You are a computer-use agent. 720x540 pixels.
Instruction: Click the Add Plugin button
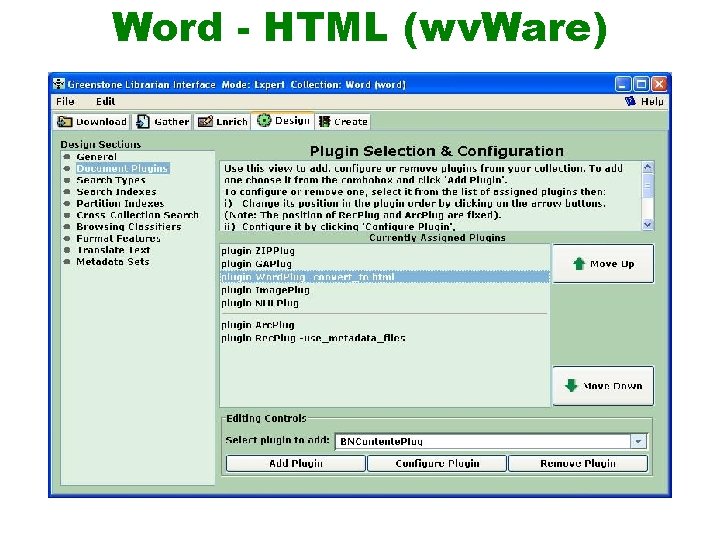pyautogui.click(x=296, y=463)
